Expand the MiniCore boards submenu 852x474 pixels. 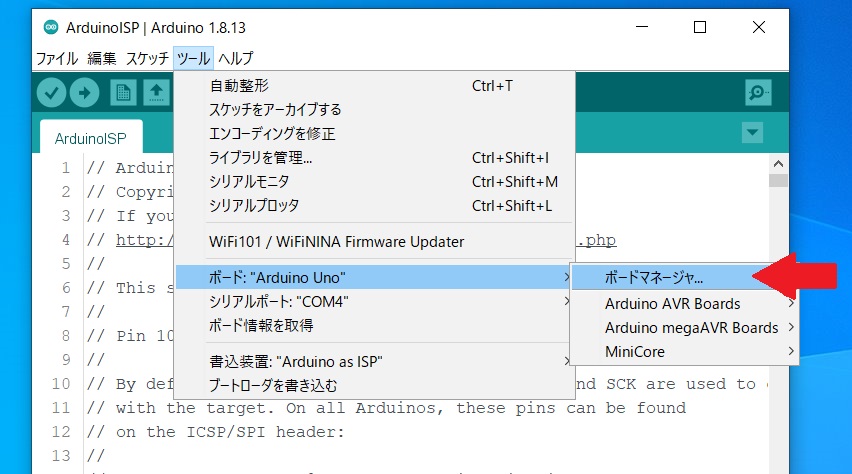click(684, 351)
